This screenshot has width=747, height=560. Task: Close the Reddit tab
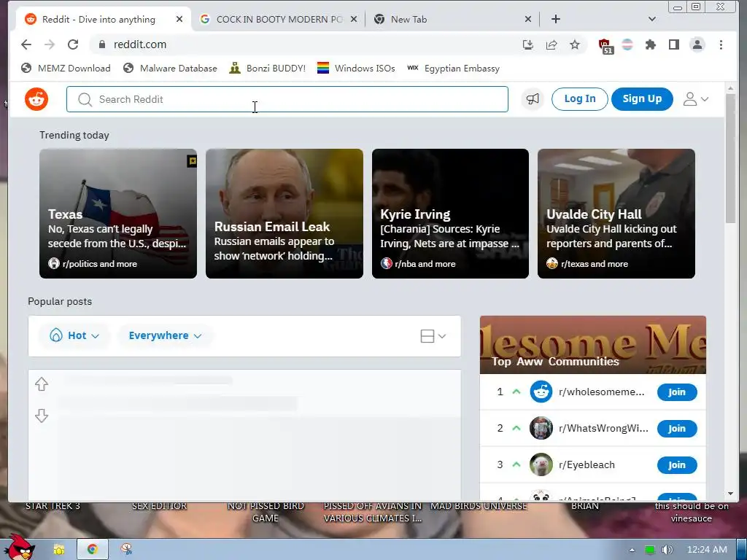(179, 19)
